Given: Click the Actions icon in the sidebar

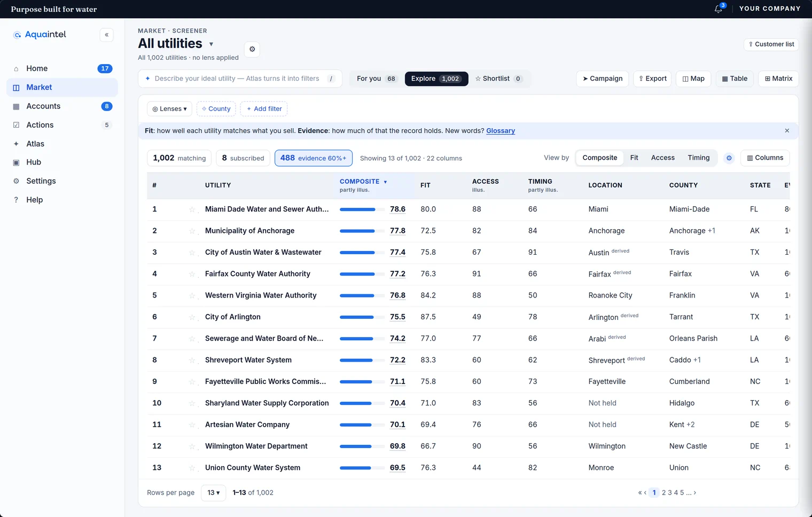Looking at the screenshot, I should tap(16, 125).
